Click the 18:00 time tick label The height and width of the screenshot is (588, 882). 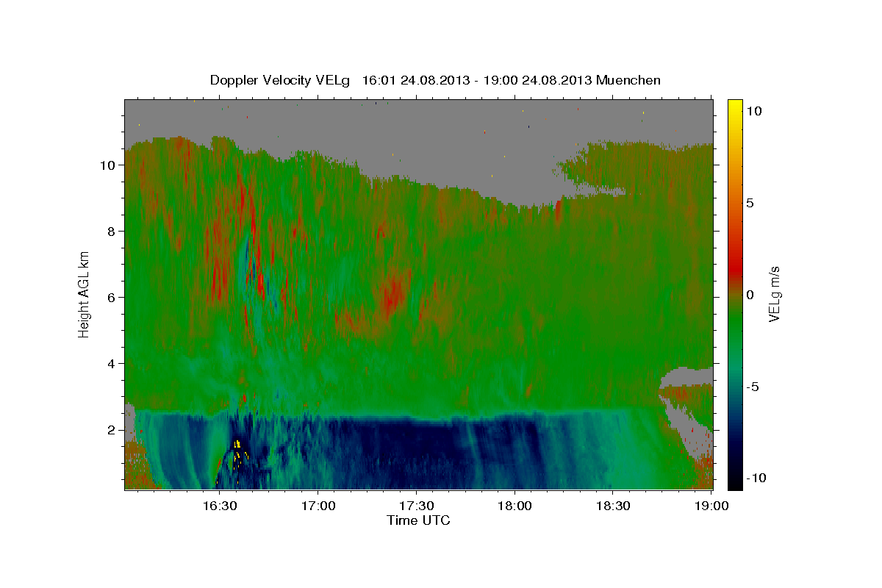(514, 506)
